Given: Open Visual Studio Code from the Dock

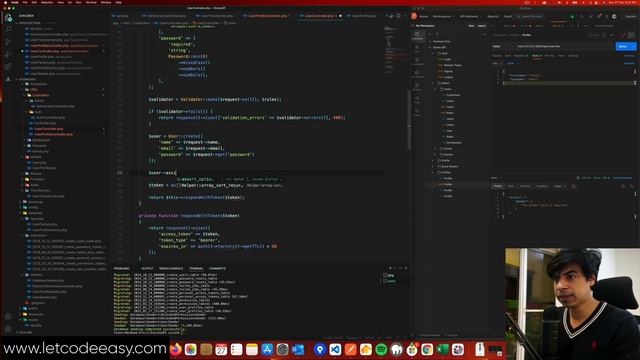Looking at the screenshot, I should click(335, 349).
